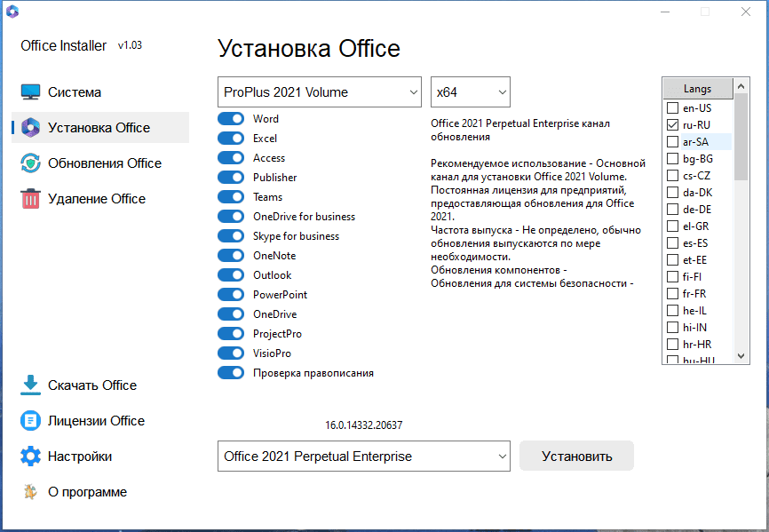Turn off the Word toggle
The width and height of the screenshot is (769, 532).
231,119
